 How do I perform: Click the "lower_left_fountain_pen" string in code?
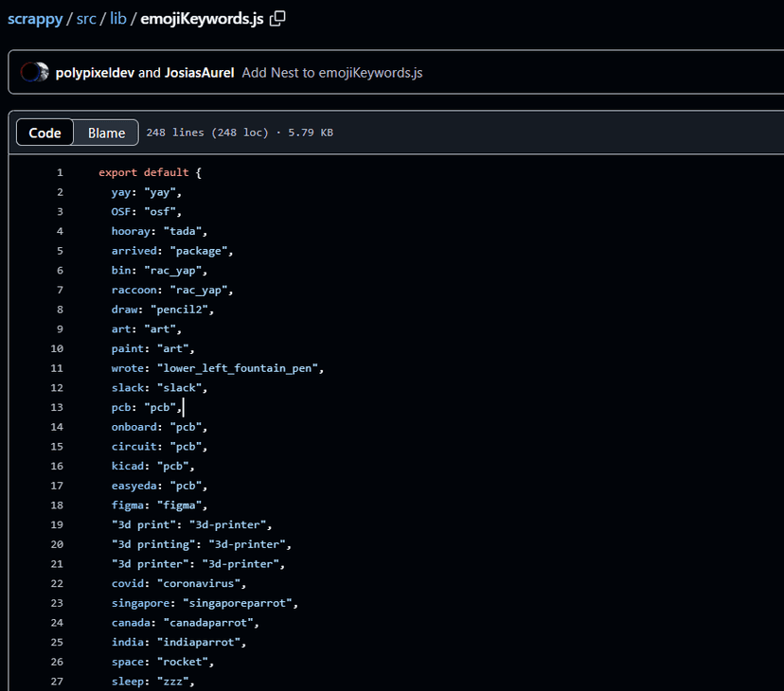click(x=240, y=368)
